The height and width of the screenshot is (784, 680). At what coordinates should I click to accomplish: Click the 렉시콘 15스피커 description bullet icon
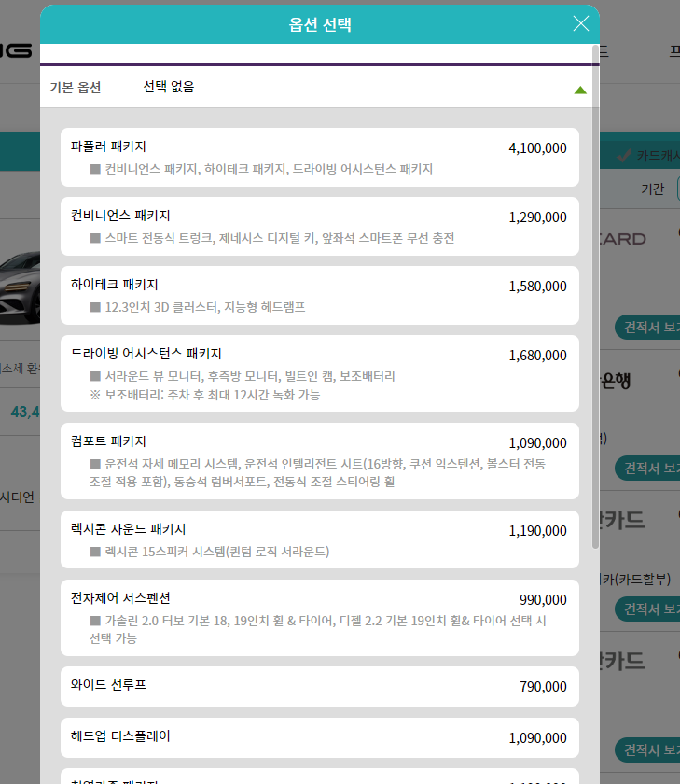click(x=95, y=552)
